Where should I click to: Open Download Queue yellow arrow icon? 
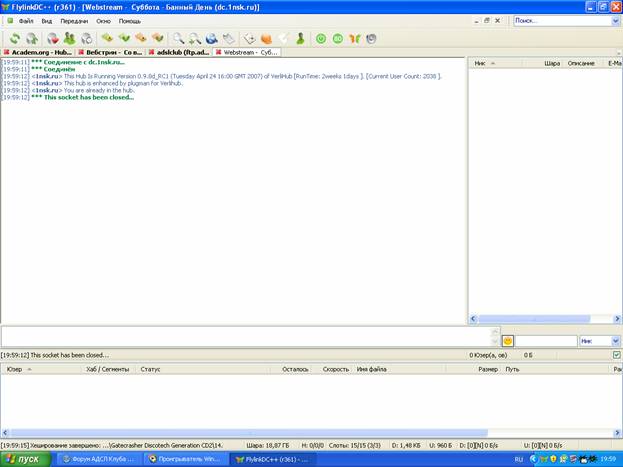pyautogui.click(x=107, y=39)
